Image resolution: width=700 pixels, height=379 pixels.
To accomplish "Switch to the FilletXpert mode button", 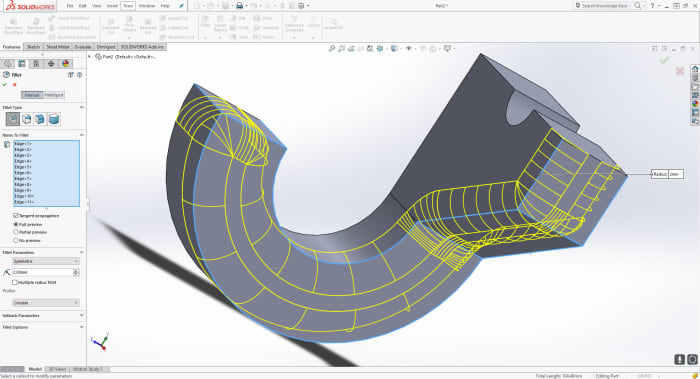I will pos(54,95).
